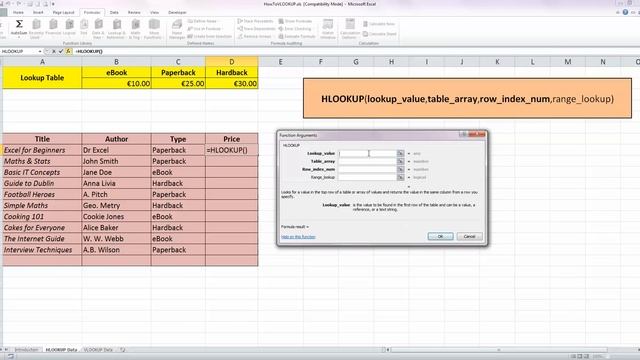Viewport: 640px width, 360px height.
Task: Click the Lookup_value input field
Action: click(368, 153)
